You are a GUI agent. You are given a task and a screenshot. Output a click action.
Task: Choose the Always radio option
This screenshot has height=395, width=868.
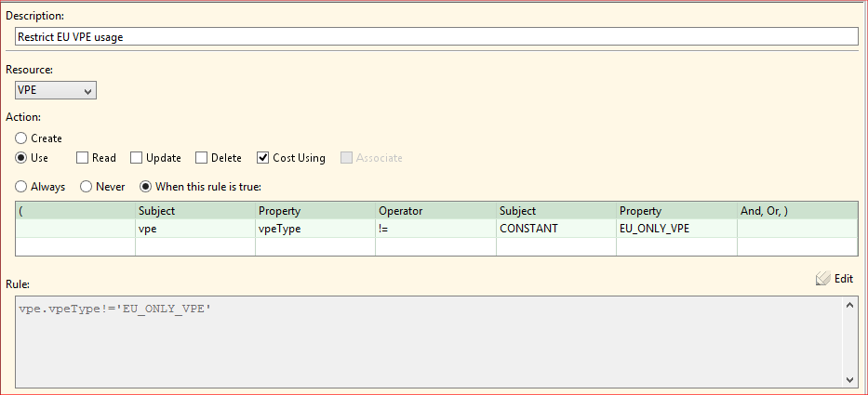(21, 186)
